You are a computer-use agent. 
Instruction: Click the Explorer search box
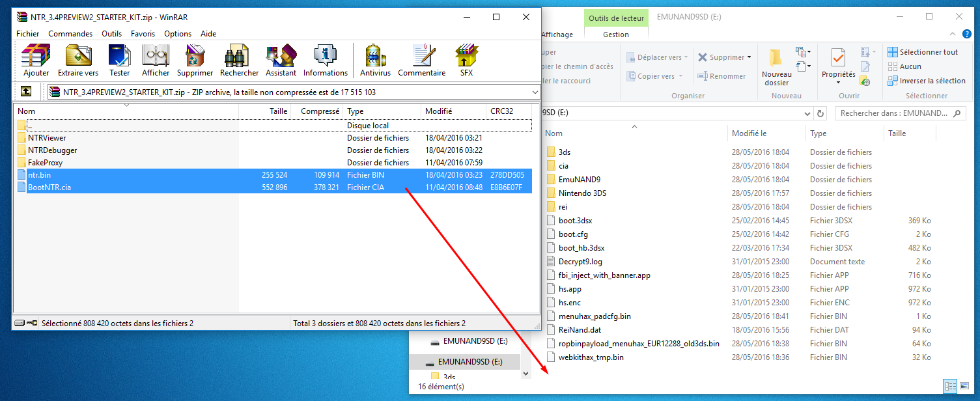tap(900, 113)
